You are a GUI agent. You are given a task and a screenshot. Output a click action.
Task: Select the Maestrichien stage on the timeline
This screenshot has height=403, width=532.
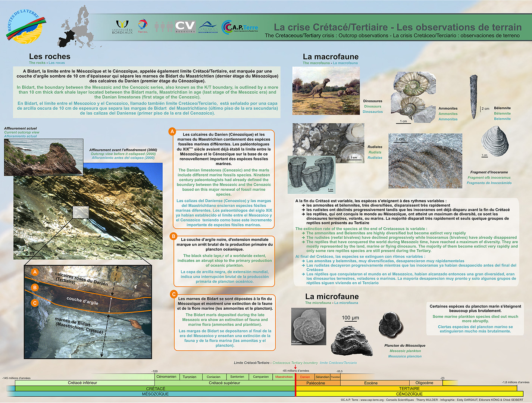coord(284,377)
